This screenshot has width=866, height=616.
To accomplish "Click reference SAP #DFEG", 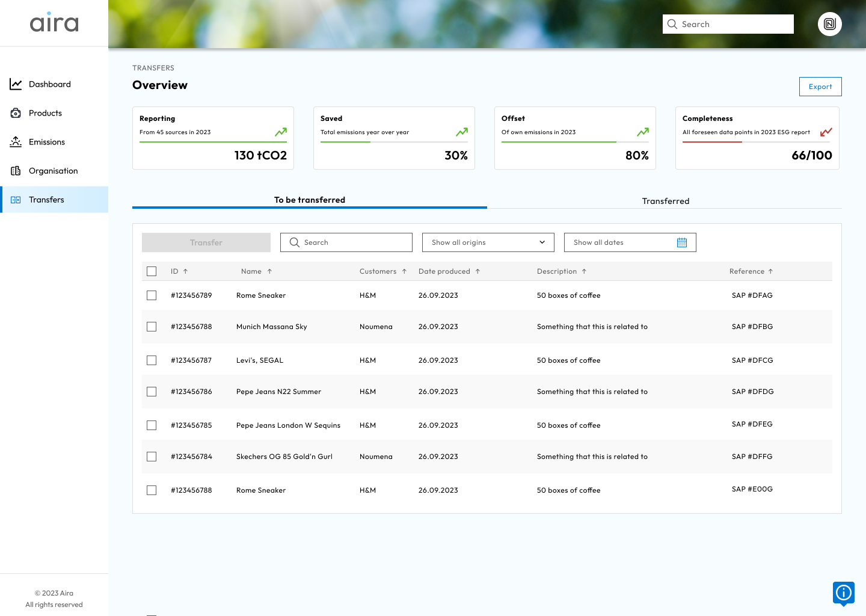I will coord(752,424).
